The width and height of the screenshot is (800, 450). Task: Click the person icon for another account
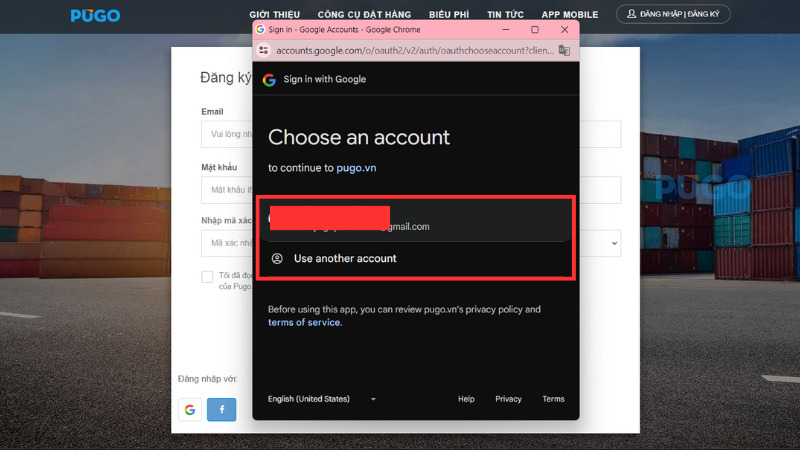[277, 259]
